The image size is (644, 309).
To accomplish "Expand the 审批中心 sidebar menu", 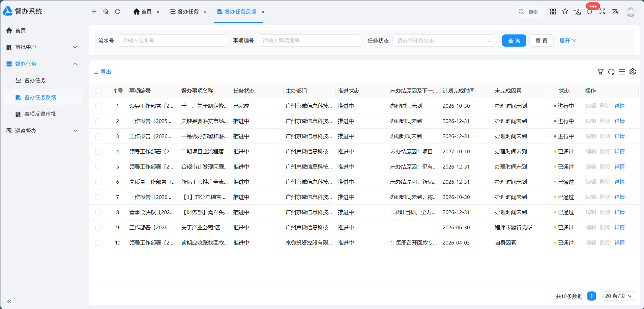I will (42, 47).
